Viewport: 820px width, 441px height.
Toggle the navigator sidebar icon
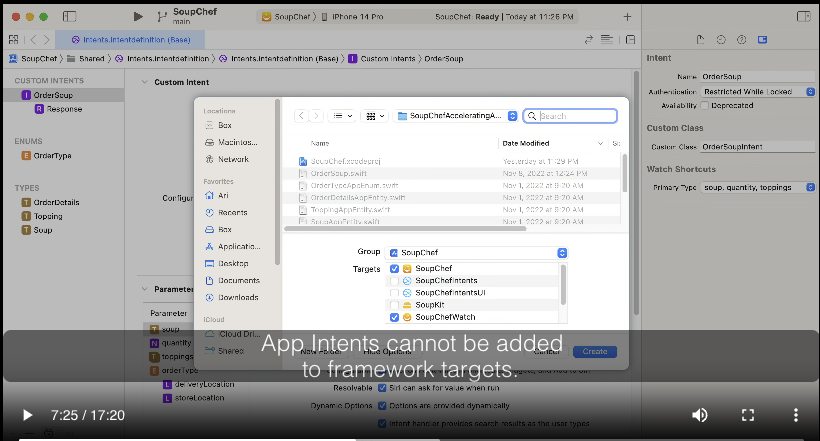click(69, 17)
